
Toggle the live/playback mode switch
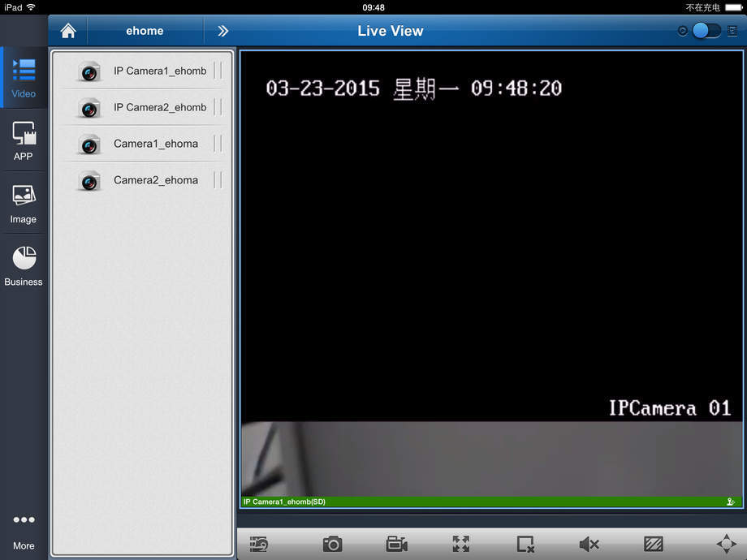tap(706, 31)
